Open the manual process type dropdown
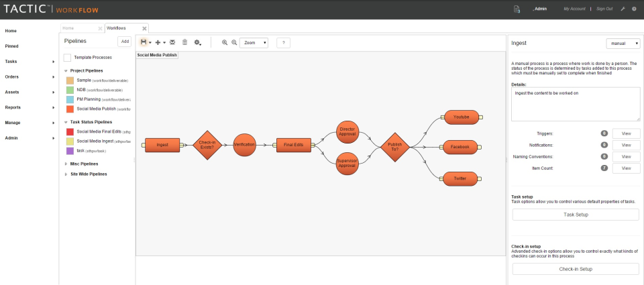The width and height of the screenshot is (644, 285). click(623, 43)
